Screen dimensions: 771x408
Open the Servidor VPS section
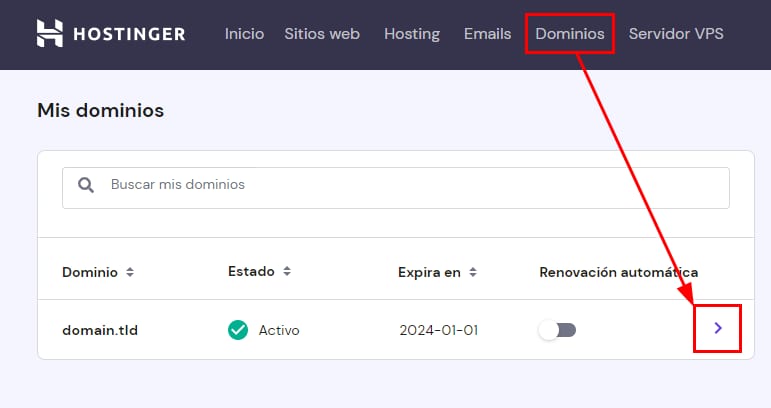(676, 34)
